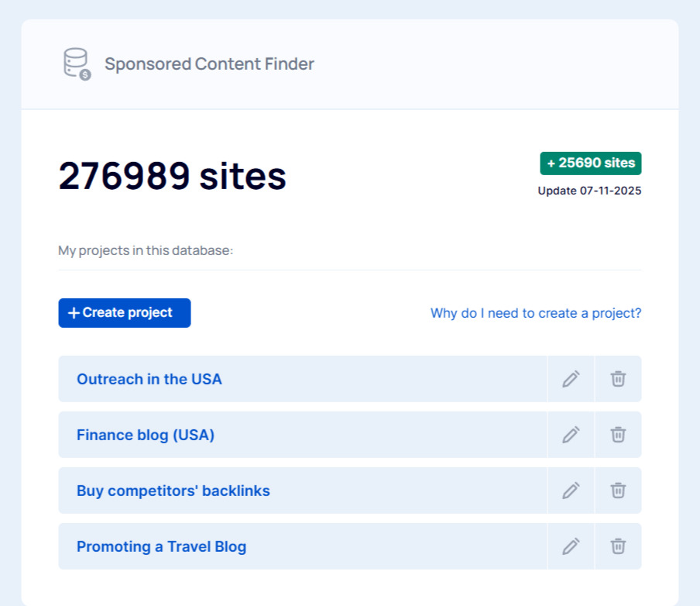The width and height of the screenshot is (700, 606).
Task: Delete the Finance blog (USA) project
Action: [x=618, y=435]
